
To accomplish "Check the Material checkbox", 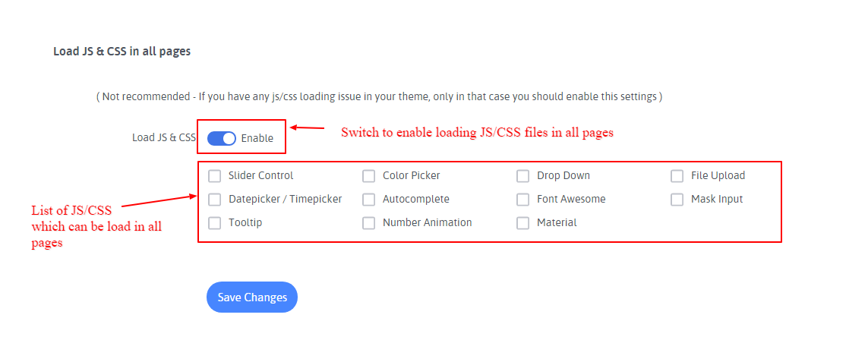I will click(x=523, y=223).
